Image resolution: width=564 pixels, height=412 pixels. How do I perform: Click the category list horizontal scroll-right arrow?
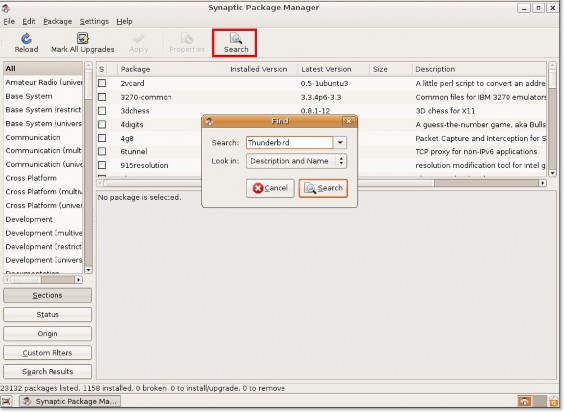79,280
